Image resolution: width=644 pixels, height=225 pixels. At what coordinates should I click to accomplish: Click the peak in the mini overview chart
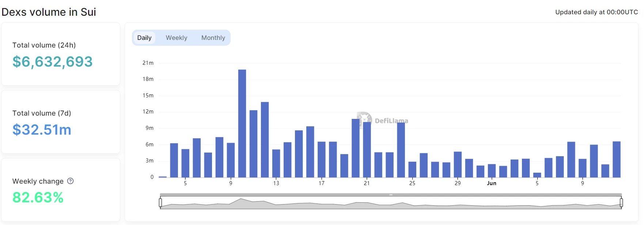tap(241, 200)
